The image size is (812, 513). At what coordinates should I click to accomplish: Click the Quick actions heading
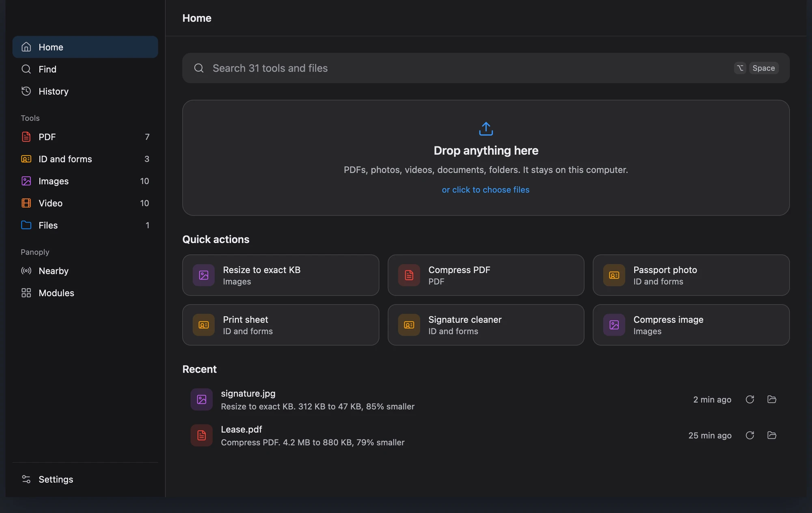[216, 239]
